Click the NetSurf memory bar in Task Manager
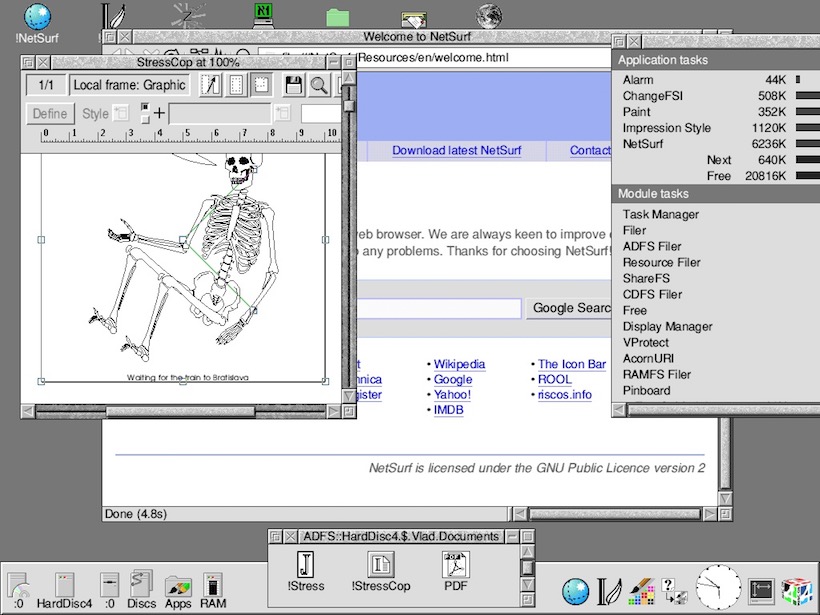This screenshot has height=615, width=820. coord(808,144)
